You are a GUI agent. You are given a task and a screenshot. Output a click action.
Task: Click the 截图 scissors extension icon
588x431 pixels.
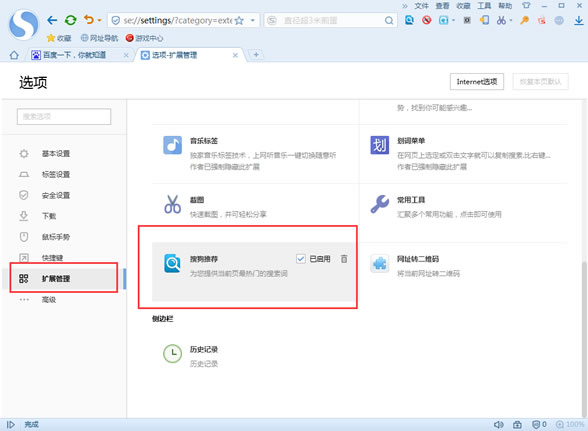tap(172, 204)
